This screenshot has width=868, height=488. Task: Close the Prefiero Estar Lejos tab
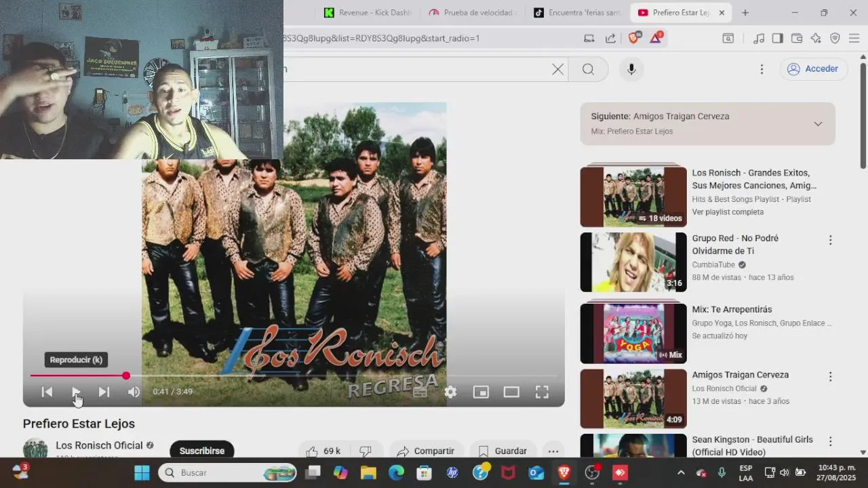[x=722, y=12]
